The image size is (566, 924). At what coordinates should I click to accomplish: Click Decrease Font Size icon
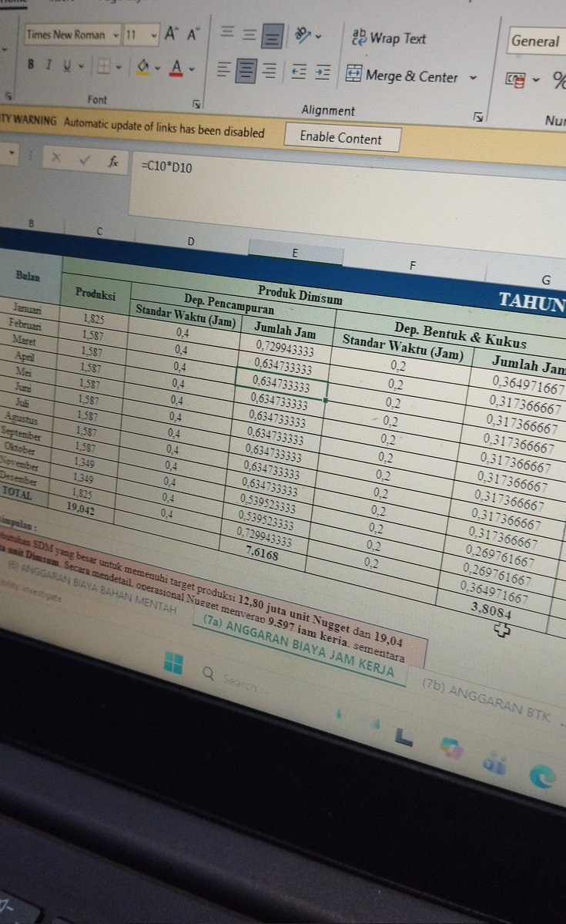point(193,35)
